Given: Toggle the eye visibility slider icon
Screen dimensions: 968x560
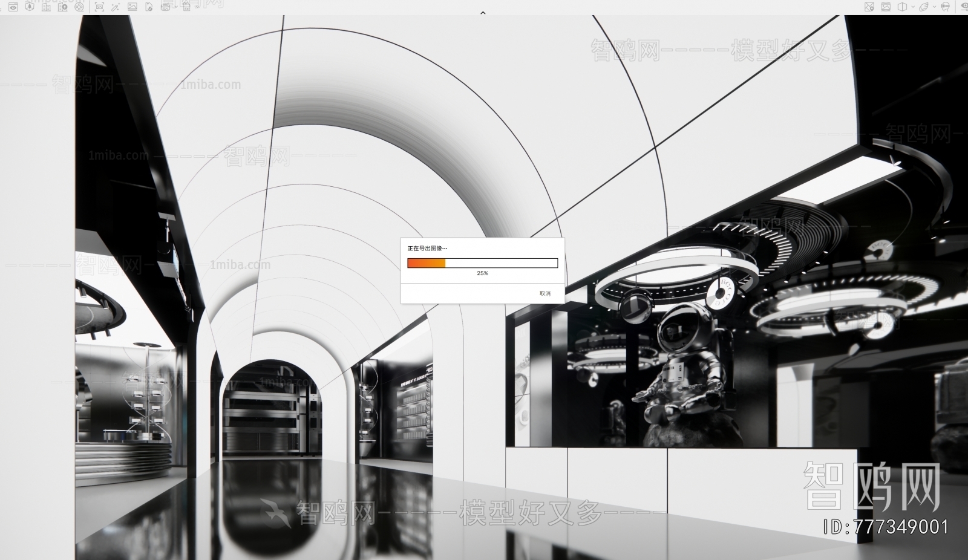Looking at the screenshot, I should [964, 7].
